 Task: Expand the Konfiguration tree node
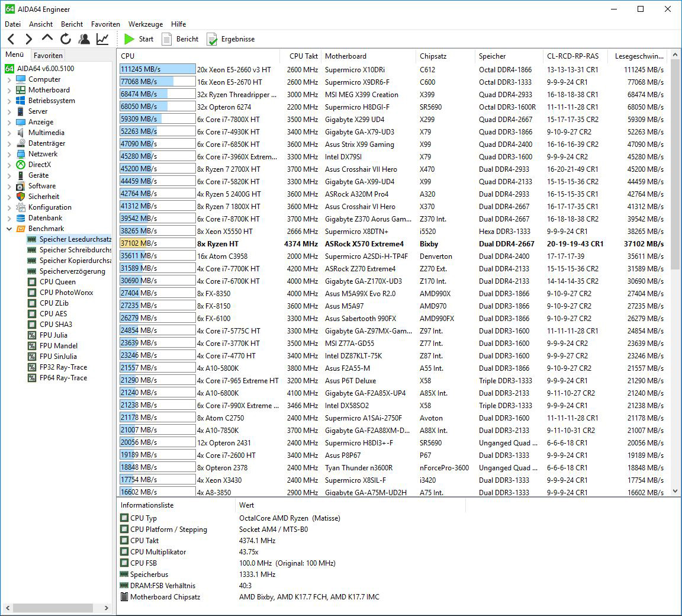9,207
